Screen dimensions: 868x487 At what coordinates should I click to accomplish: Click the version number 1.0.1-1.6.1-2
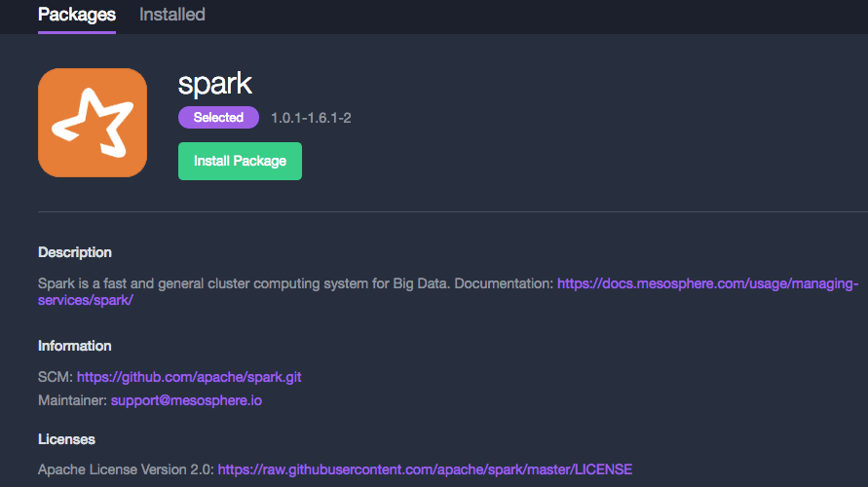311,119
